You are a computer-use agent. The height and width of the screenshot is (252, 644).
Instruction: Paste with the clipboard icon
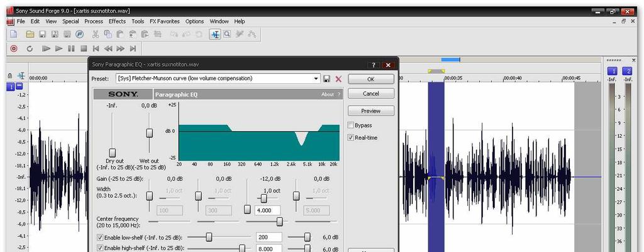[120, 34]
